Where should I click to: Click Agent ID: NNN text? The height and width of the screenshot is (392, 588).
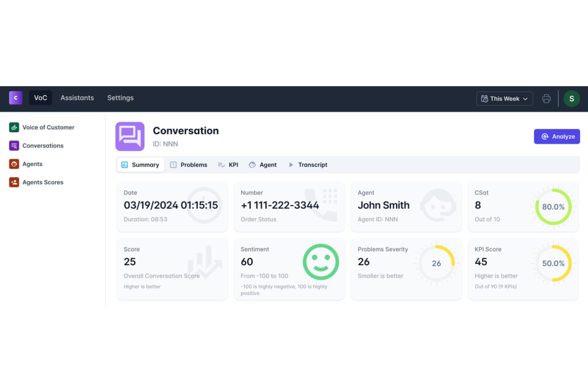(x=377, y=219)
